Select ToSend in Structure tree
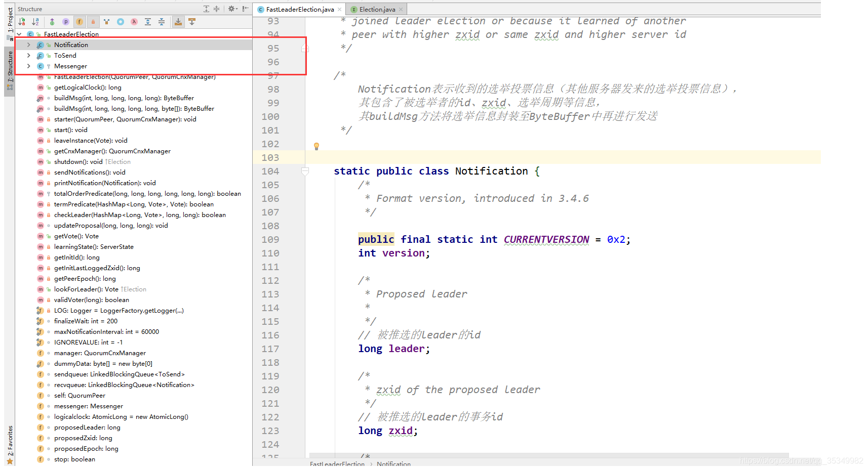The width and height of the screenshot is (868, 470). (x=134, y=56)
